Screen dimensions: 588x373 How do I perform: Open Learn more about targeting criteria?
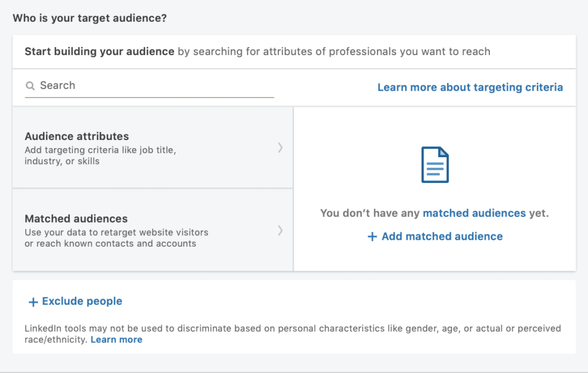(x=470, y=87)
